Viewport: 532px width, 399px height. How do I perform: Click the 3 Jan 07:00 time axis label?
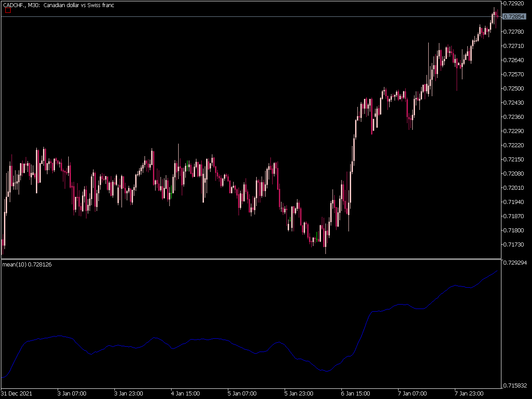[72, 393]
